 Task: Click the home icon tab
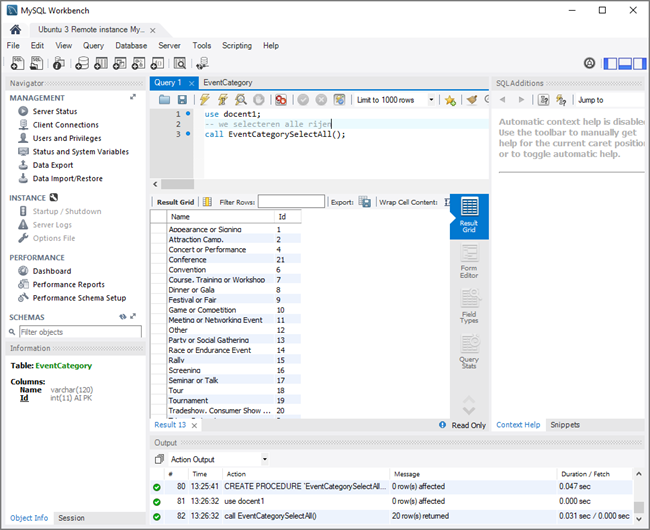pos(15,29)
